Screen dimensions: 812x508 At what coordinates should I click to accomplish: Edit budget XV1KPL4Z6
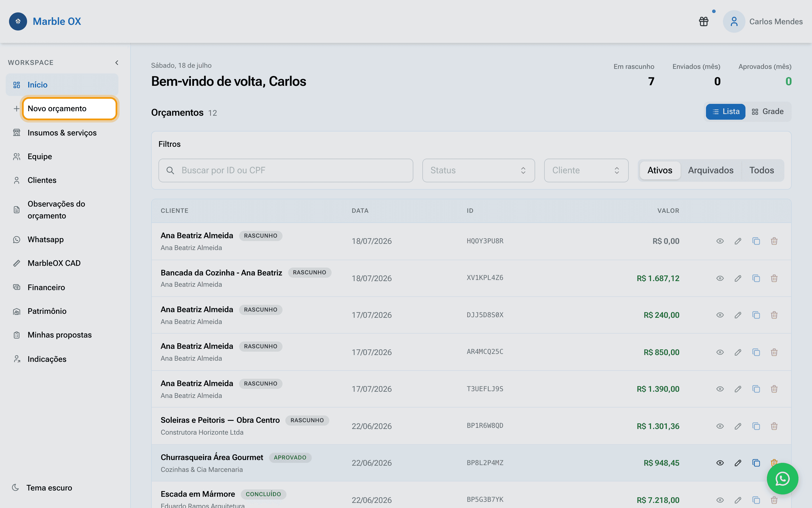click(x=738, y=278)
